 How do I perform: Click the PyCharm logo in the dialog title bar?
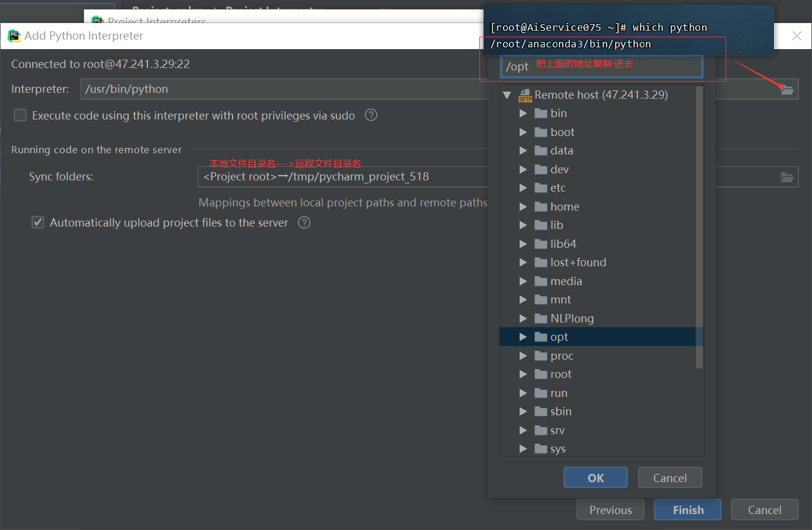click(x=14, y=35)
